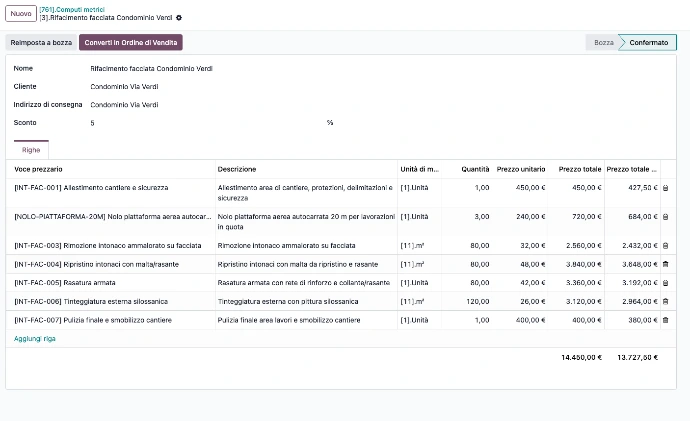
Task: Delete the Pulizia finale e smobilizzo row
Action: click(665, 320)
